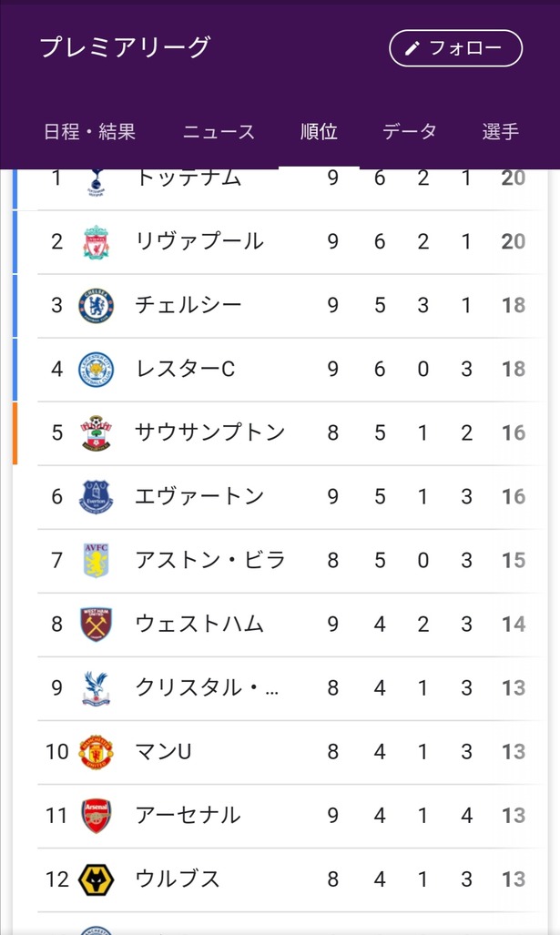The image size is (560, 935).
Task: Click the Everton club crest icon
Action: pos(96,497)
